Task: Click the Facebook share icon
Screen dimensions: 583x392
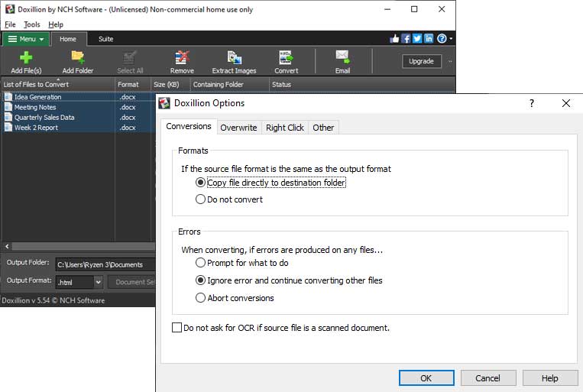Action: (406, 39)
